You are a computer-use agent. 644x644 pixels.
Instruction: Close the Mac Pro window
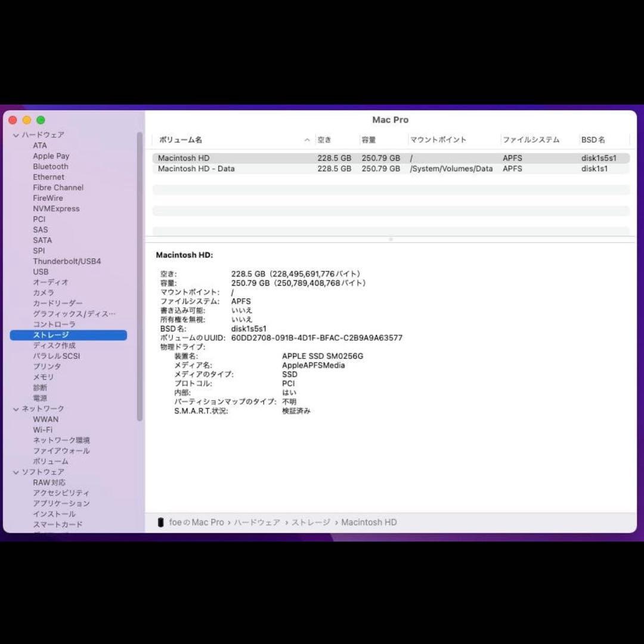[x=13, y=120]
